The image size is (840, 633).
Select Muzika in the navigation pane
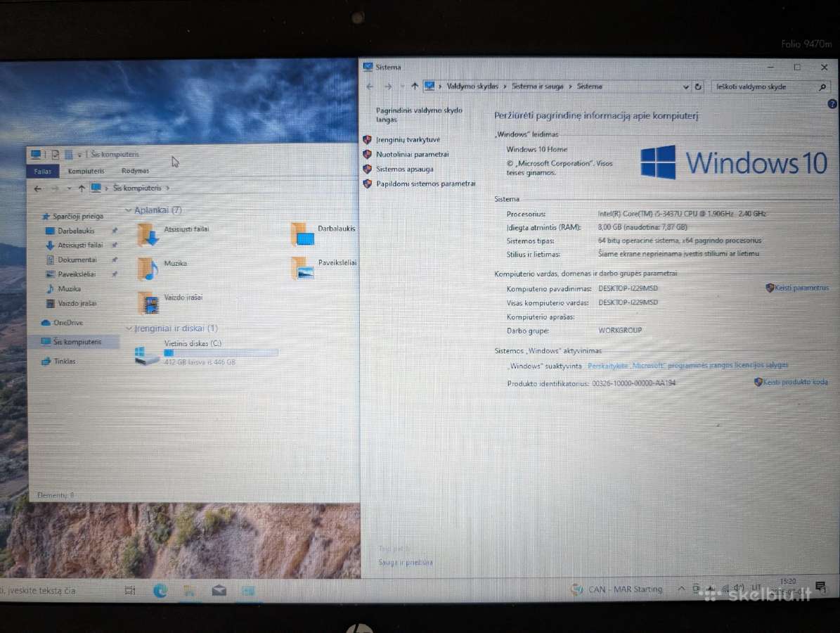(x=64, y=288)
